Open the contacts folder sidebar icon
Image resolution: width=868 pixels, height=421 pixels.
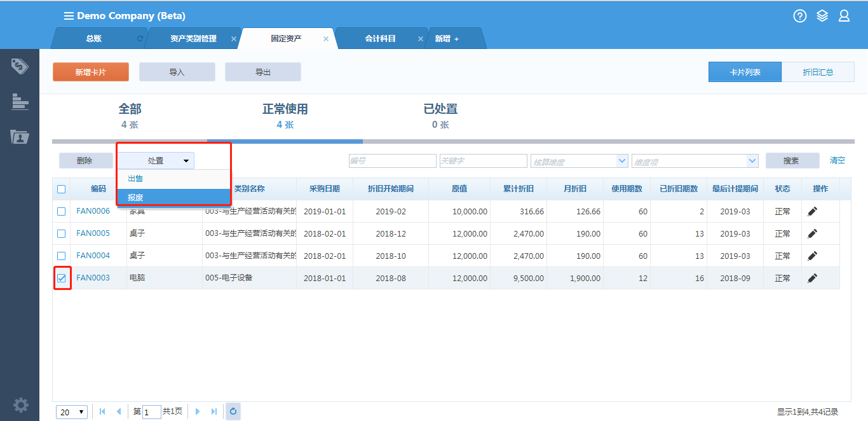click(x=20, y=136)
